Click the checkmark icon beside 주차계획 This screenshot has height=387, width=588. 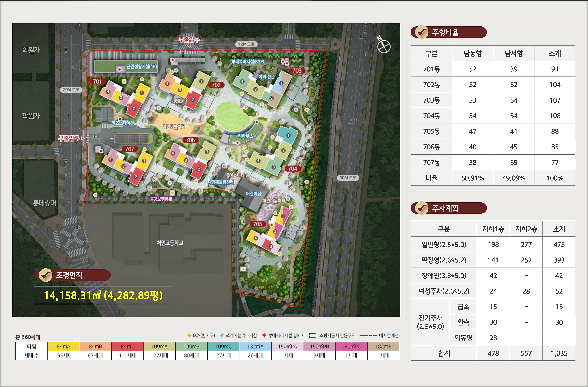pyautogui.click(x=422, y=208)
